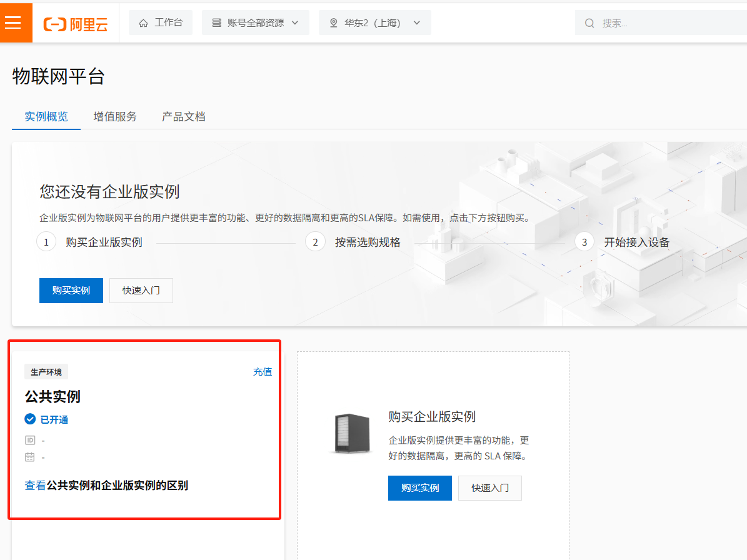Screen dimensions: 747x560
Task: Expand the 账号全部资源 dropdown
Action: pyautogui.click(x=256, y=23)
